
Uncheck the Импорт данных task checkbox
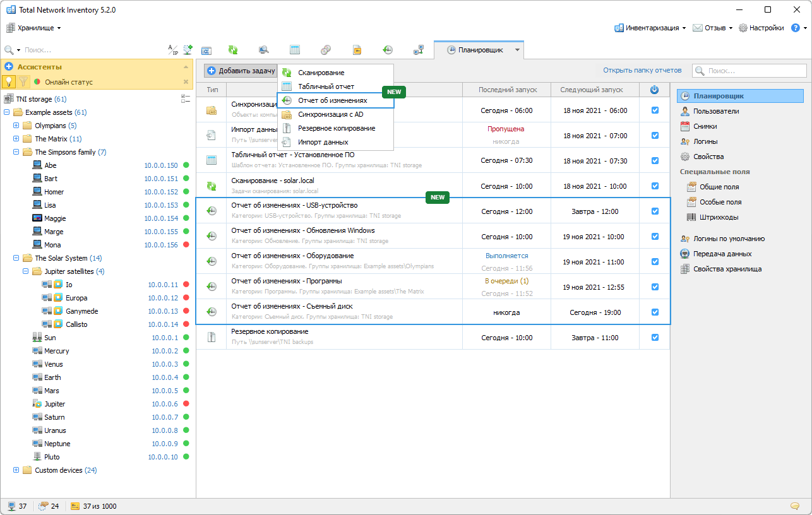[655, 136]
